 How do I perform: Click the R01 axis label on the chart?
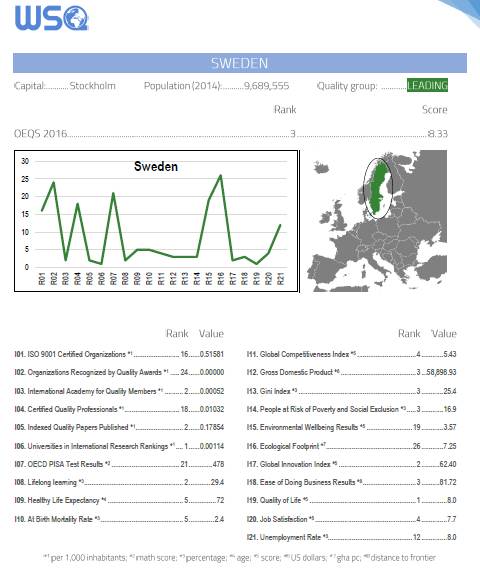(x=41, y=278)
